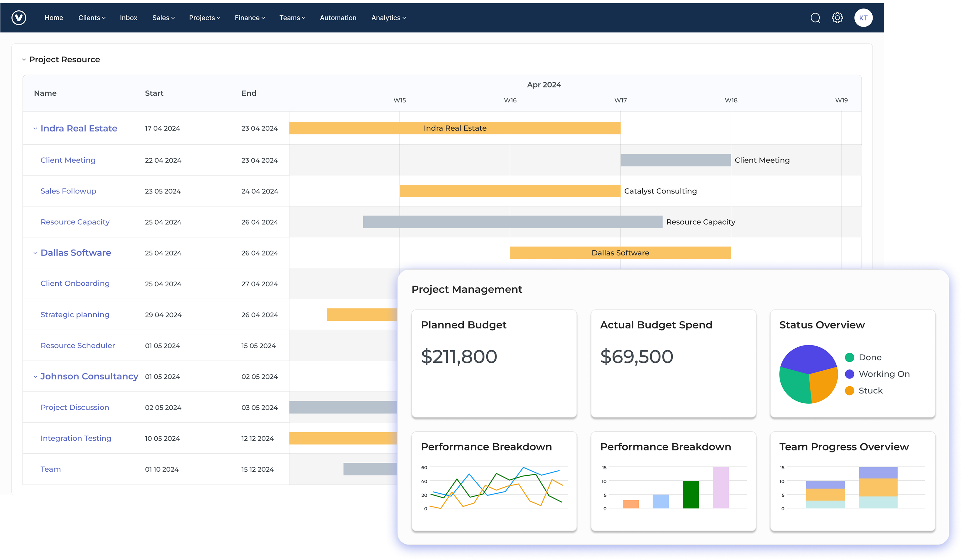Sort by the Start column header
Image resolution: width=962 pixels, height=560 pixels.
click(x=154, y=93)
